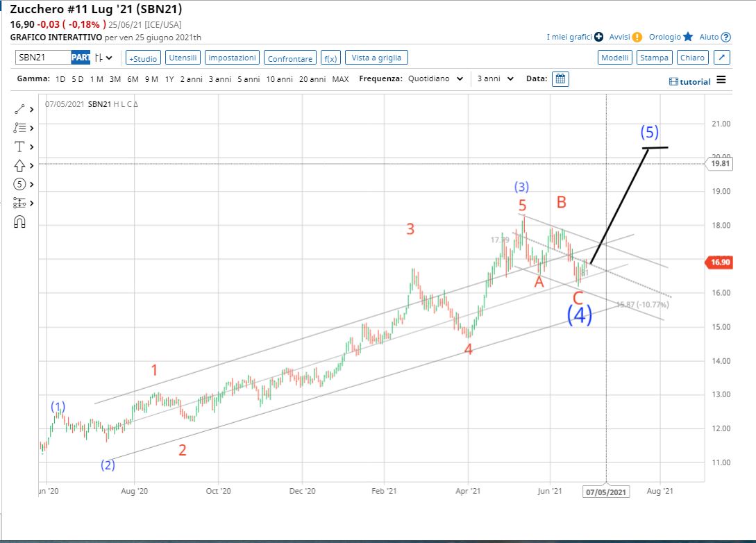
Task: Expand the measurement tool options chevron
Action: pyautogui.click(x=32, y=203)
